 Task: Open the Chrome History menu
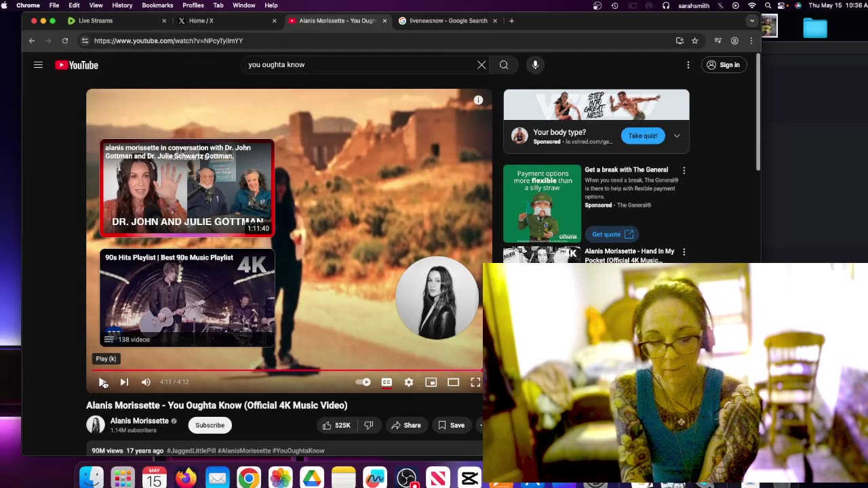pos(122,5)
